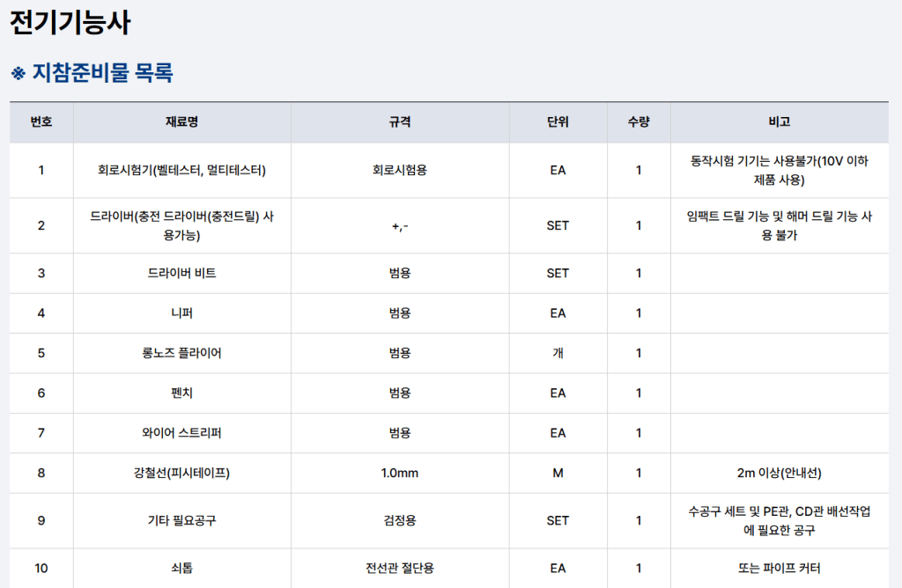Click EA unit in 회로시험기 row
This screenshot has height=588, width=902.
pos(558,170)
